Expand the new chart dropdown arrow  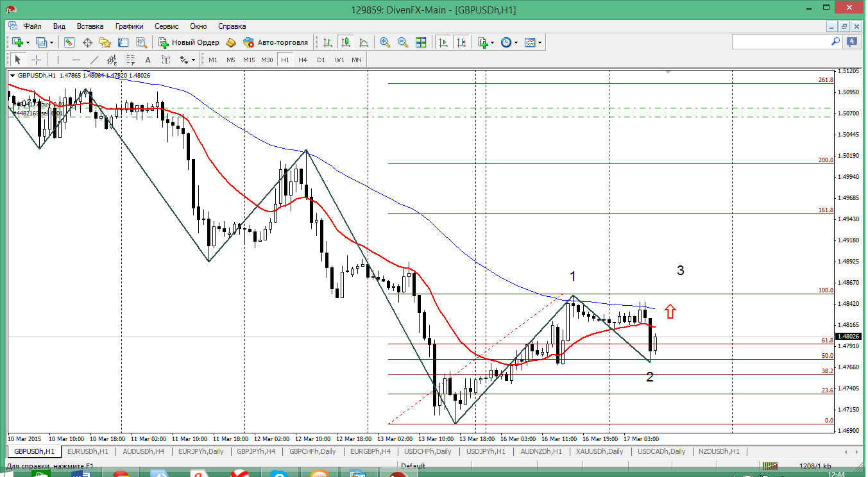pos(27,42)
